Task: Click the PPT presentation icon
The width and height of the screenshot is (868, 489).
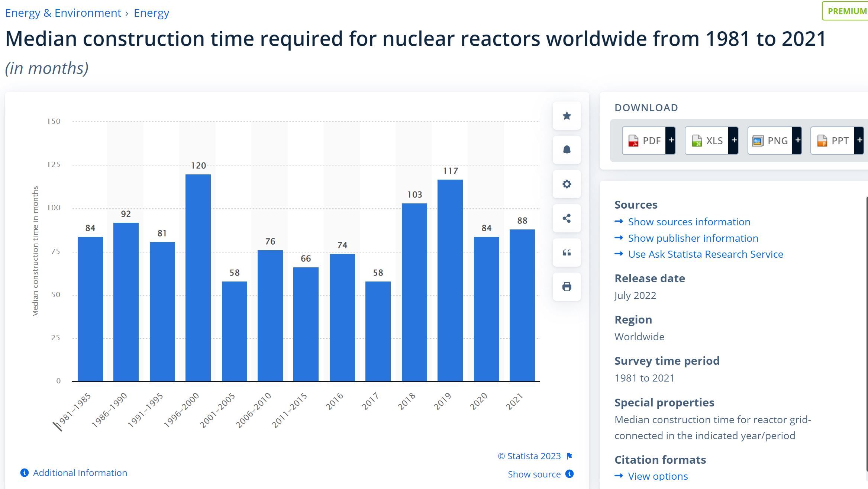Action: tap(822, 141)
